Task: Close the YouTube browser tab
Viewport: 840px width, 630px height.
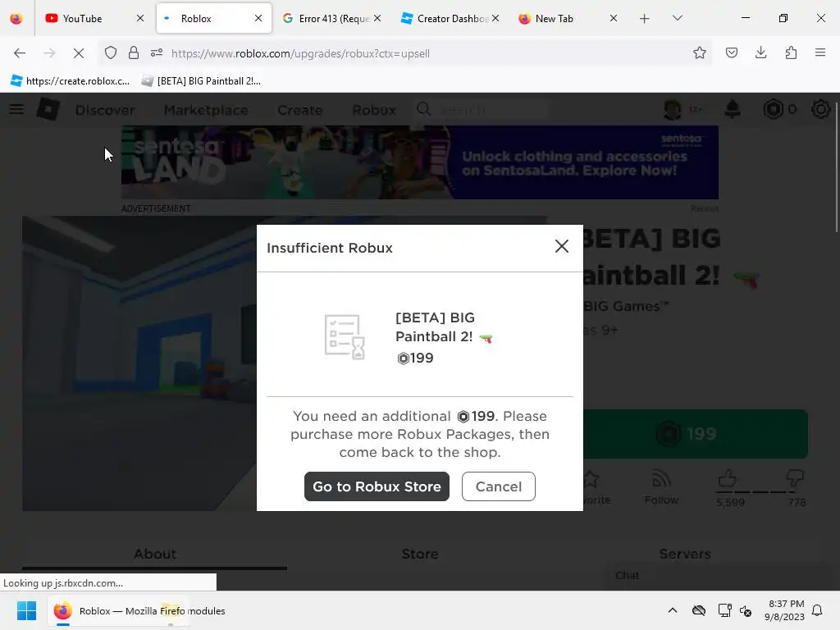Action: 140,18
